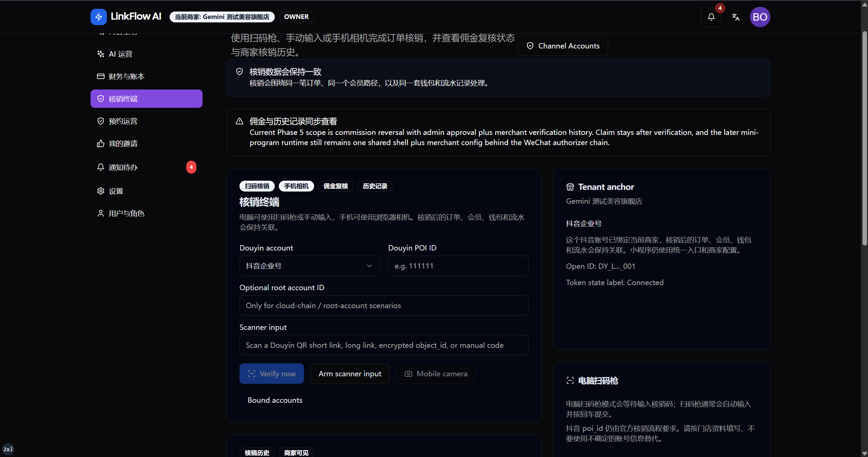Click the 财务与账本 card icon
The image size is (868, 457).
[x=101, y=76]
